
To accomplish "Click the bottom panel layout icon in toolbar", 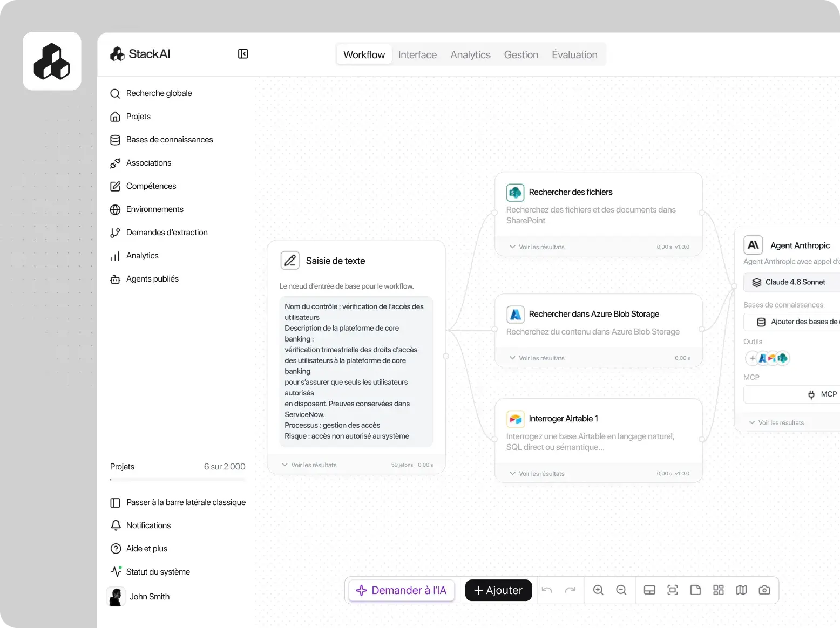I will [x=649, y=590].
